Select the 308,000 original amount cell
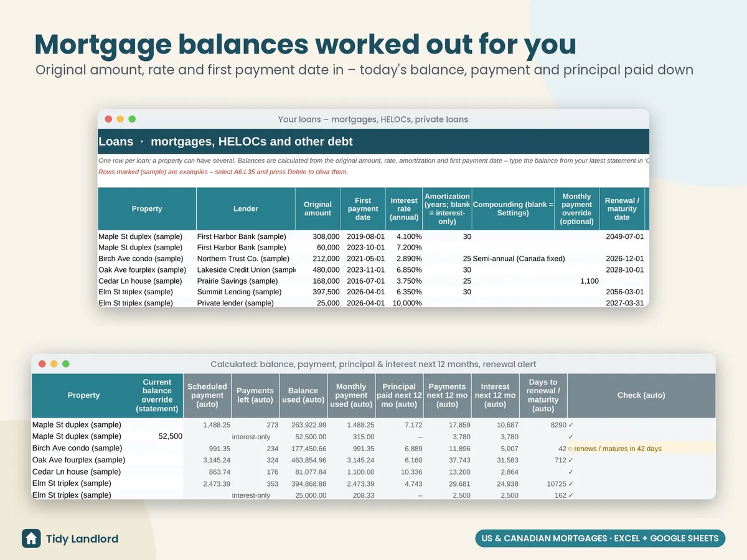Screen dimensions: 747x560 317,236
